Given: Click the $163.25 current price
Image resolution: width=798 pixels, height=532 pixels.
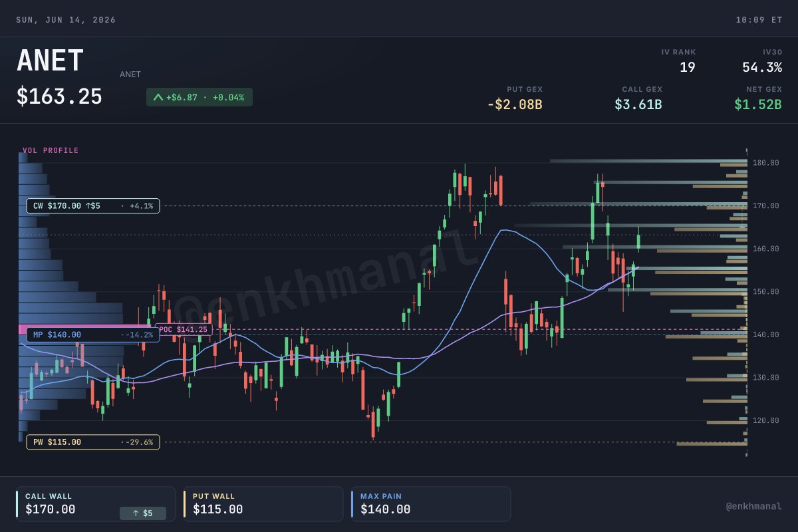Looking at the screenshot, I should point(59,97).
